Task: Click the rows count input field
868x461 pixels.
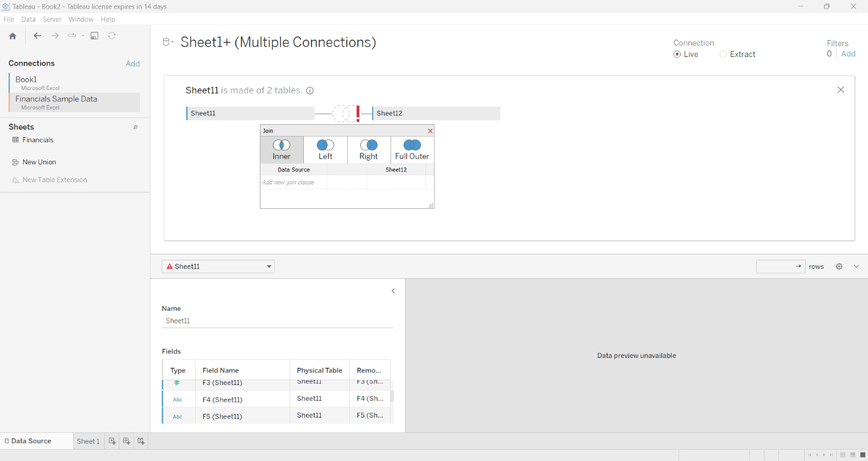Action: (x=776, y=266)
